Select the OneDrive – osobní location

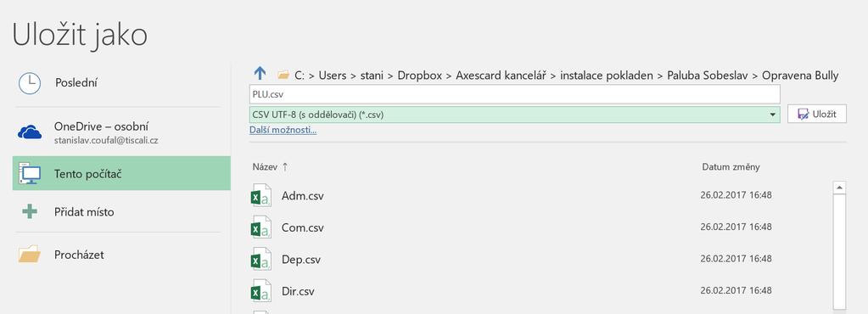coord(121,132)
